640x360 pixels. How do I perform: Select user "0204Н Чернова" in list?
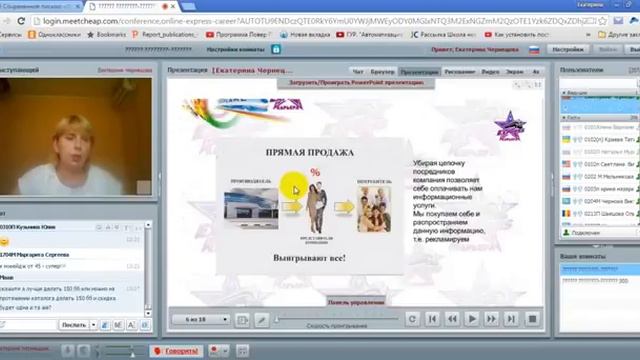coord(600,201)
